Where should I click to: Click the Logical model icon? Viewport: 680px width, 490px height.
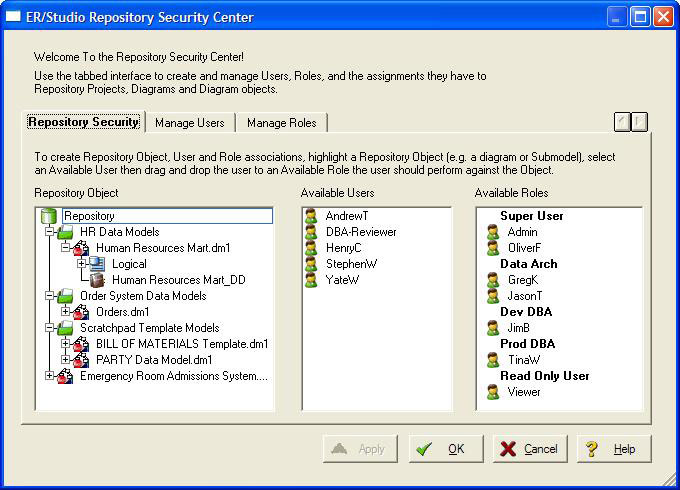click(x=97, y=264)
